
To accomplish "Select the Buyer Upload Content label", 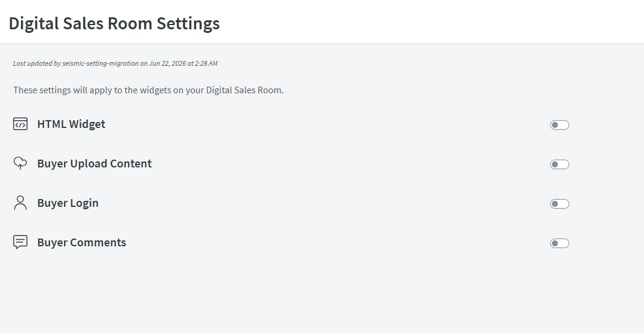I will click(x=94, y=163).
